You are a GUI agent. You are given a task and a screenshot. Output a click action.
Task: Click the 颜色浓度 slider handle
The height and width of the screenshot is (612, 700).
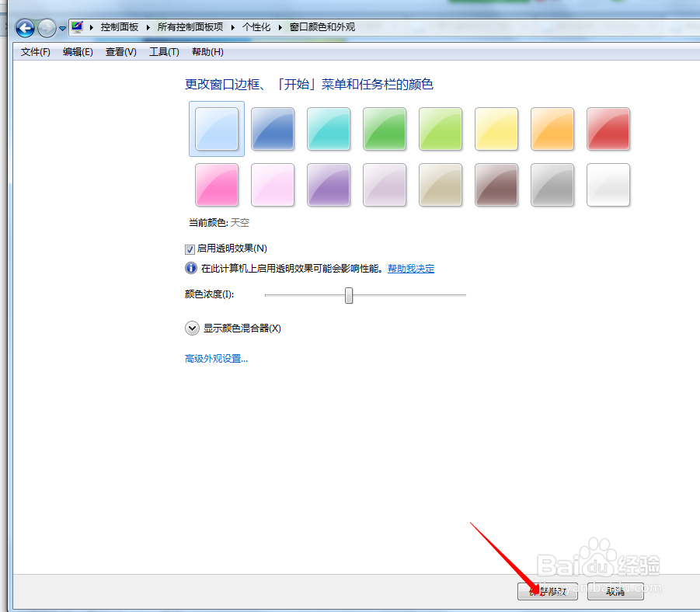(348, 295)
